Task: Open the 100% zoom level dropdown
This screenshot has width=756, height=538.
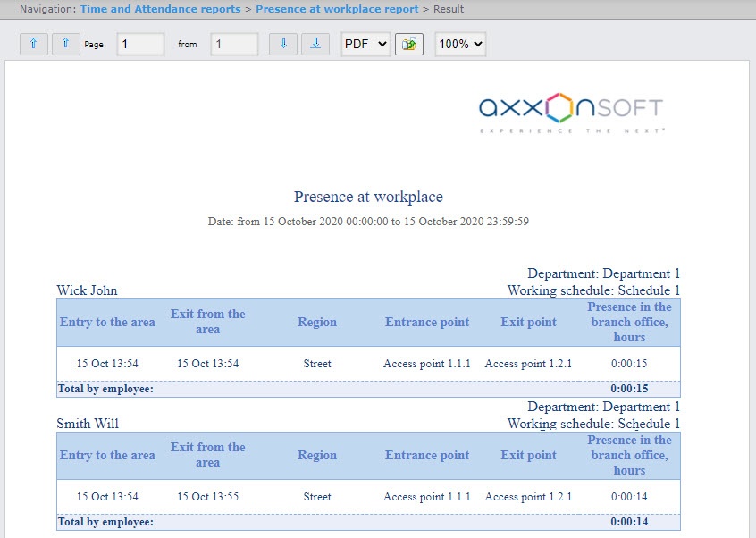Action: tap(460, 44)
